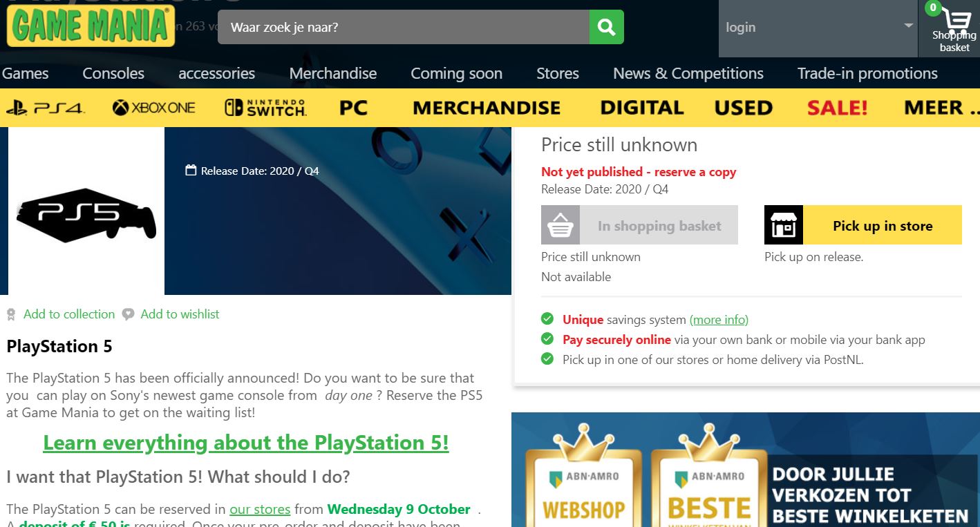Focus the 'Waar zoek je naar?' search field

coord(404,27)
